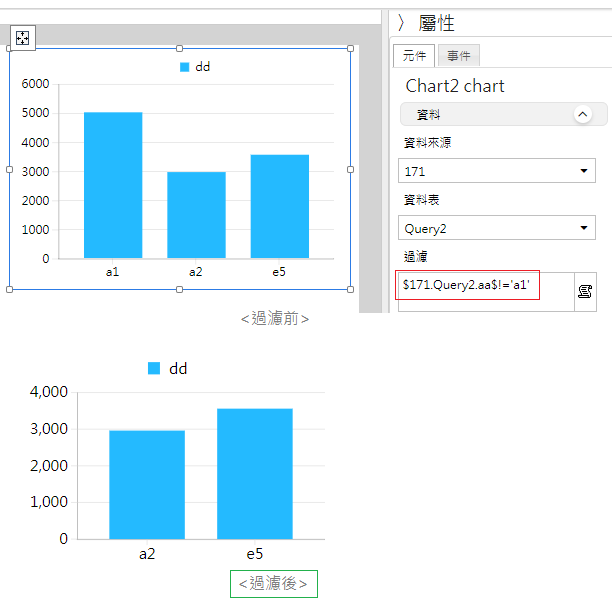Click the 4,000 axis label in lower chart
Screen dimensions: 612x608
point(49,392)
